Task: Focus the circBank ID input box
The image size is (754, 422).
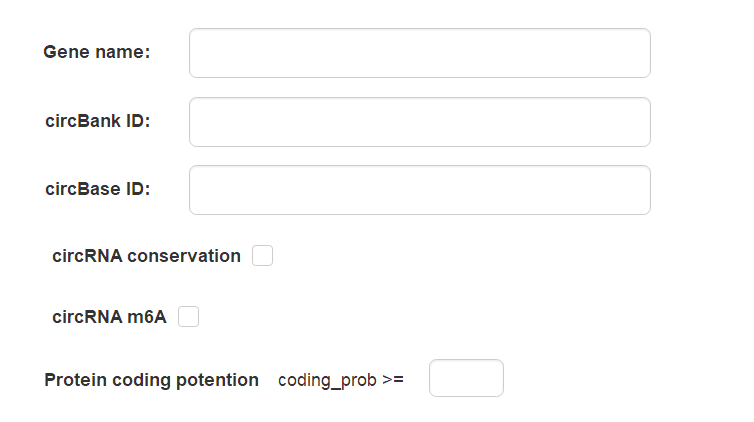Action: pyautogui.click(x=419, y=122)
